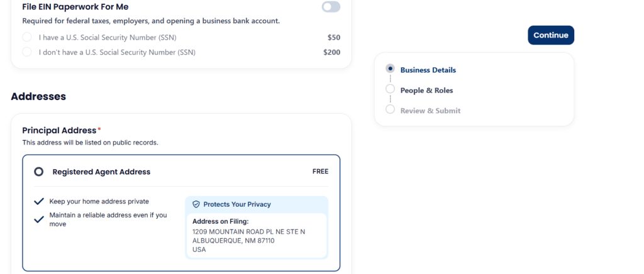The height and width of the screenshot is (274, 644).
Task: Go to the Business Details step
Action: 428,70
